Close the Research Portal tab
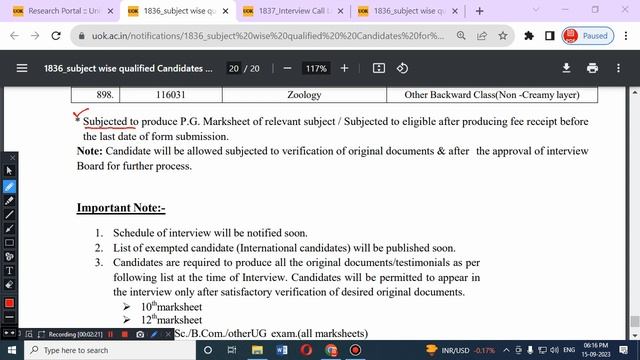The width and height of the screenshot is (640, 360). [x=110, y=11]
